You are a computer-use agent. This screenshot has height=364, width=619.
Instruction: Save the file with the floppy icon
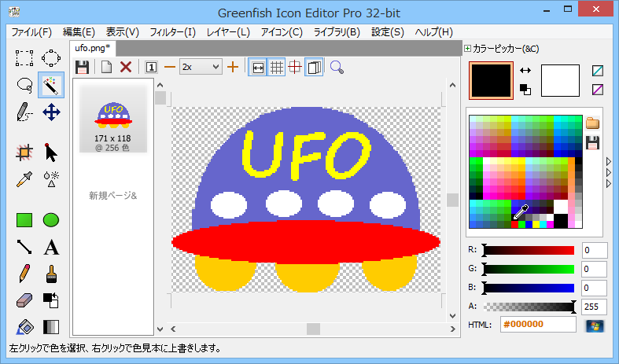[x=82, y=67]
